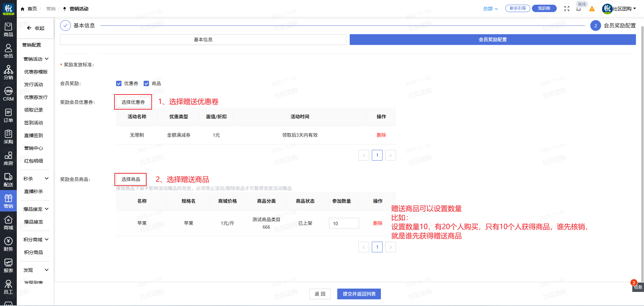Click the 选择优惠券 button

133,102
